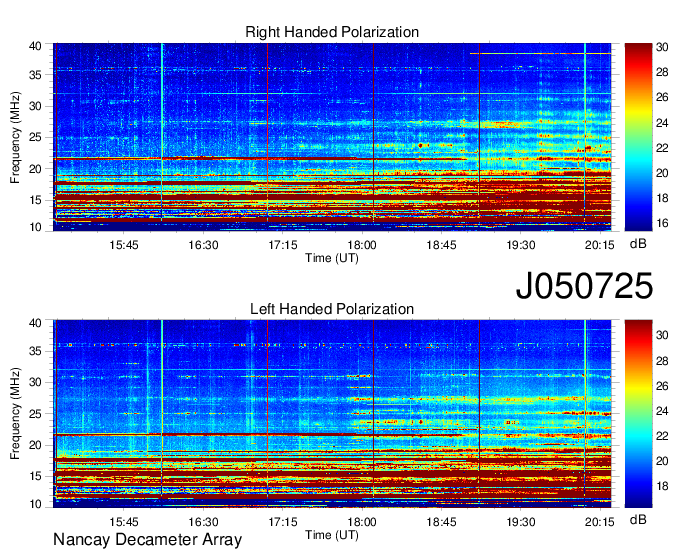Screen dimensions: 680x552
Task: Click the 10 MHz tick on the right-handed plot
Action: point(35,227)
